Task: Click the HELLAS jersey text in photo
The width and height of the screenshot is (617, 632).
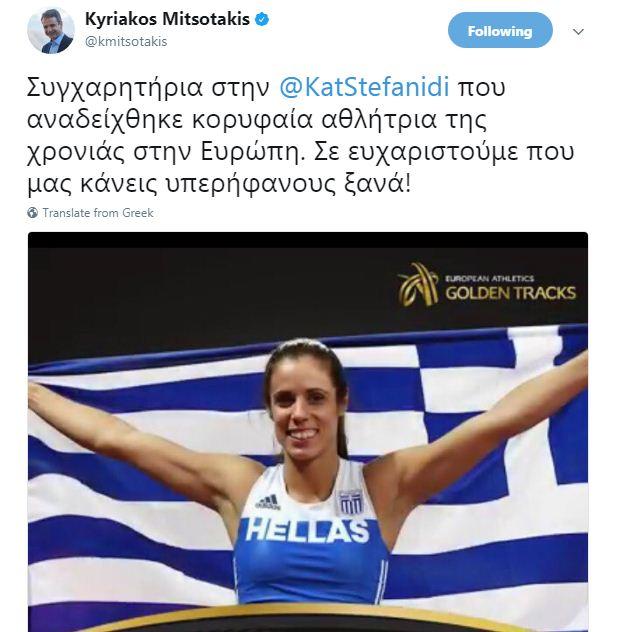Action: tap(307, 529)
